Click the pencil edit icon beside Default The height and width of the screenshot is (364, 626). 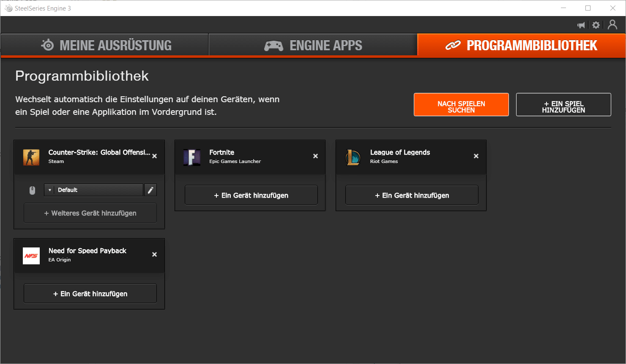pyautogui.click(x=150, y=190)
